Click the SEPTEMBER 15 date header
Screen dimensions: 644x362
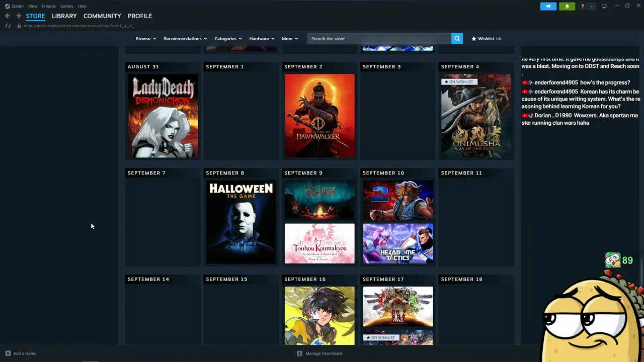point(226,279)
